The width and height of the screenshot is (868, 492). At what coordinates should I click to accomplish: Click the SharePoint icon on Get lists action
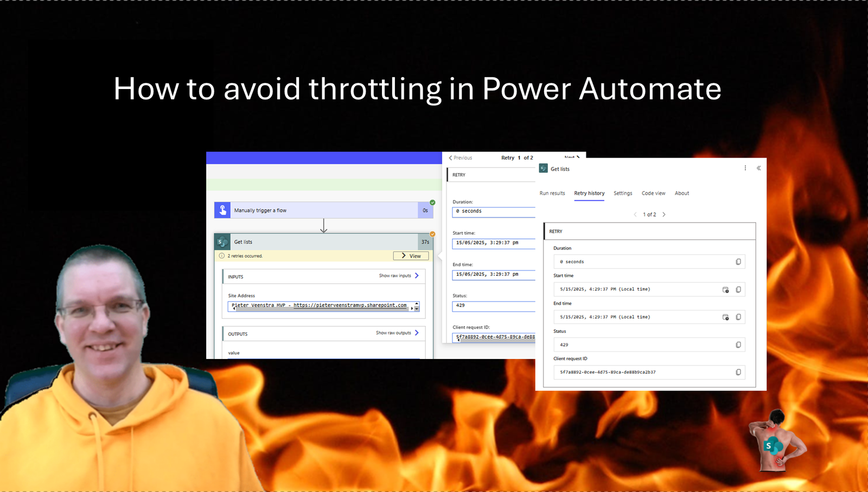(x=222, y=242)
